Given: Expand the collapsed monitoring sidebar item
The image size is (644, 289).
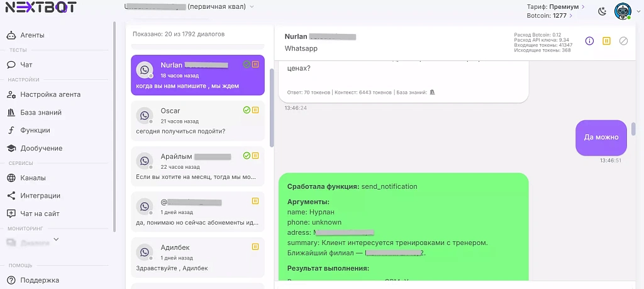Looking at the screenshot, I should 56,239.
